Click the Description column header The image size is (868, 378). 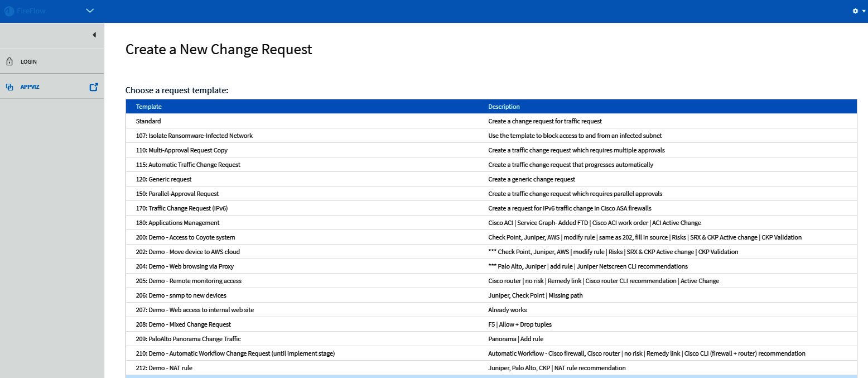coord(504,107)
